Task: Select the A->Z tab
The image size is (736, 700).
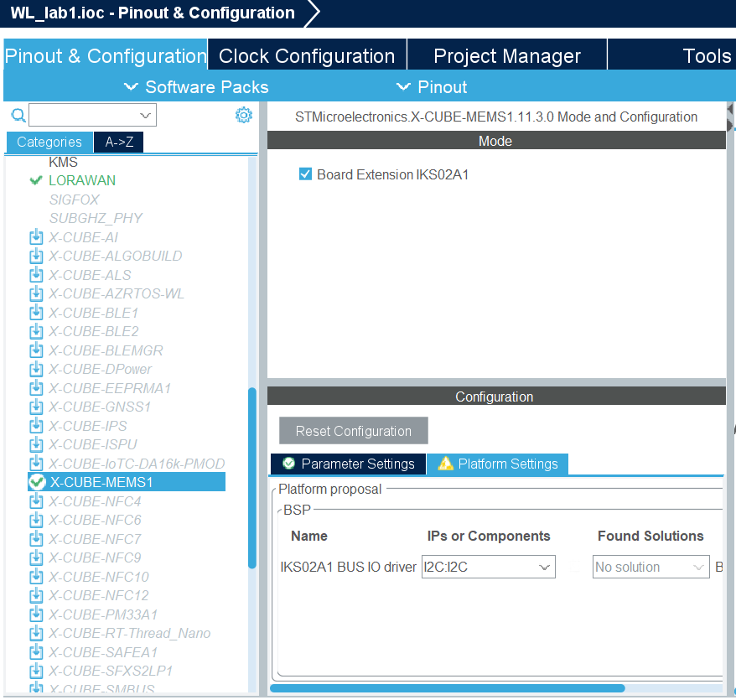Action: click(119, 142)
